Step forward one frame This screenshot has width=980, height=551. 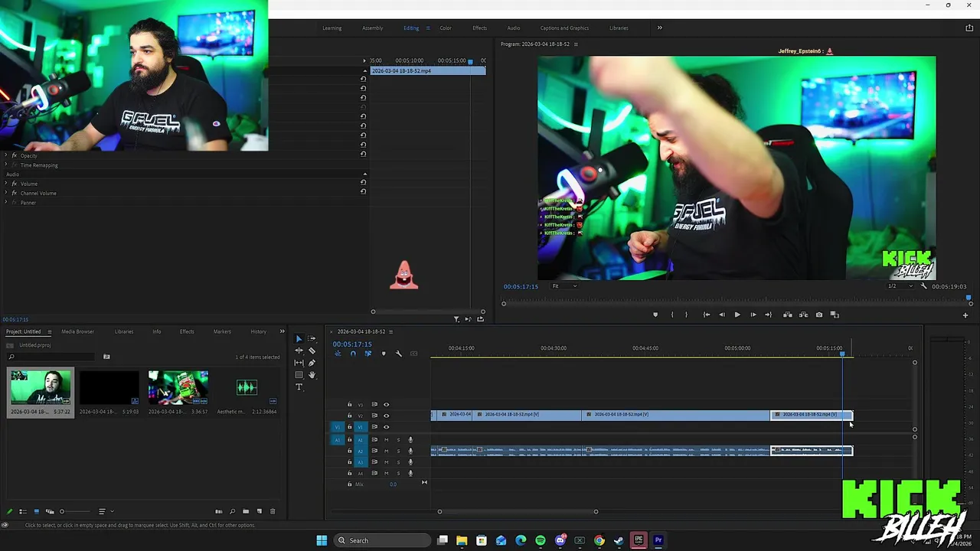[753, 315]
